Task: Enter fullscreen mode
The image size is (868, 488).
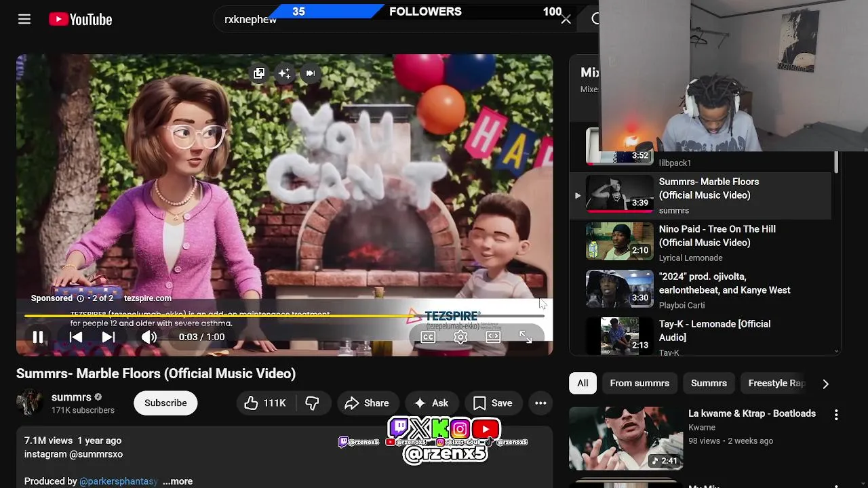Action: point(526,337)
